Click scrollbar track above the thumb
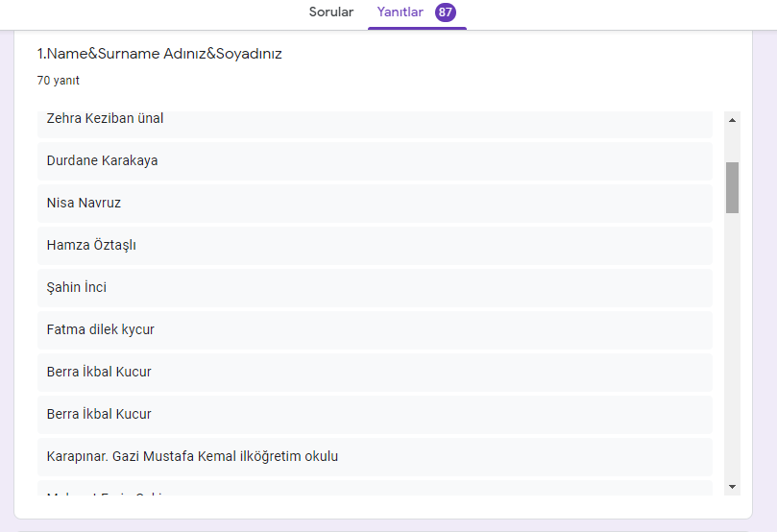The height and width of the screenshot is (532, 777). (x=732, y=144)
